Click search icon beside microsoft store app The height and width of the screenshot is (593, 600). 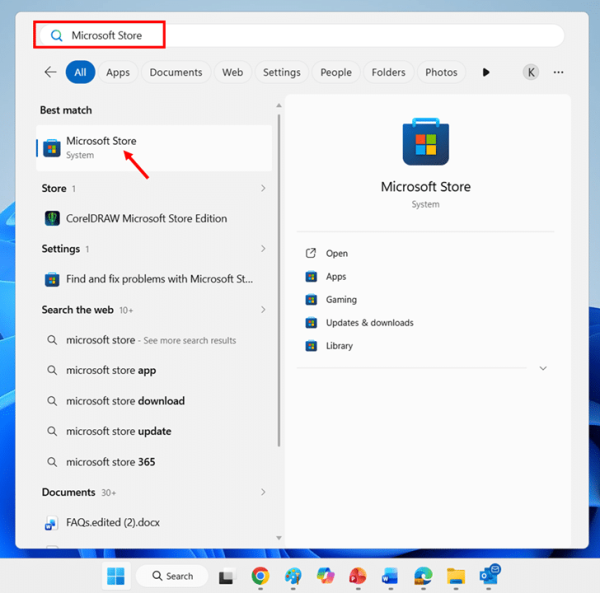click(x=52, y=370)
